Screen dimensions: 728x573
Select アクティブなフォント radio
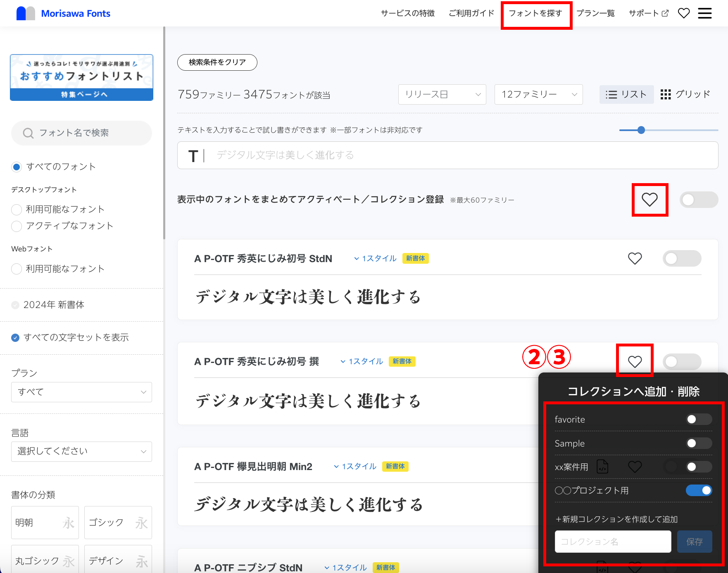pos(17,226)
